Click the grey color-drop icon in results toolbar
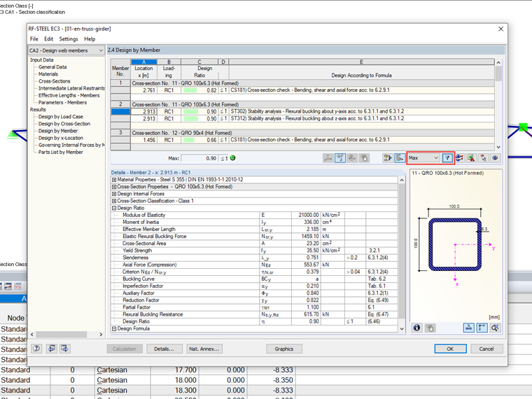Viewport: 532px width, 399px height. (x=364, y=157)
